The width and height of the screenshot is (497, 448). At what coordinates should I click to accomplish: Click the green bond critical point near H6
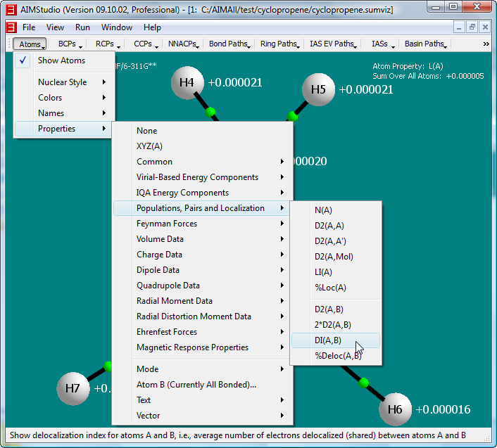[x=364, y=383]
